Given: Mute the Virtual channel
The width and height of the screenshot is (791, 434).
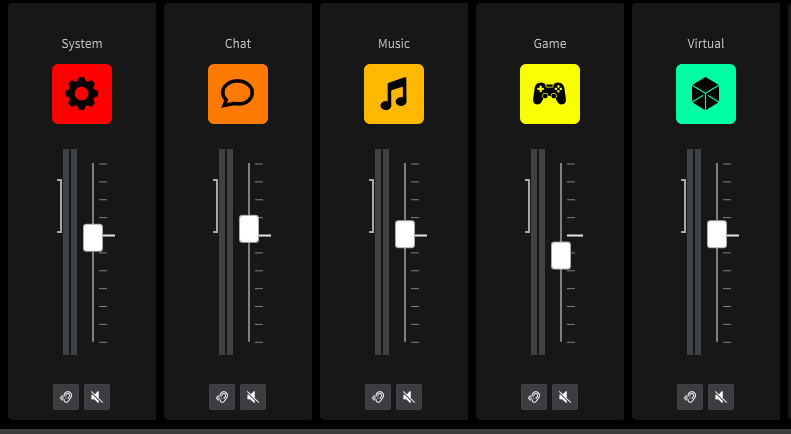Looking at the screenshot, I should pyautogui.click(x=721, y=397).
